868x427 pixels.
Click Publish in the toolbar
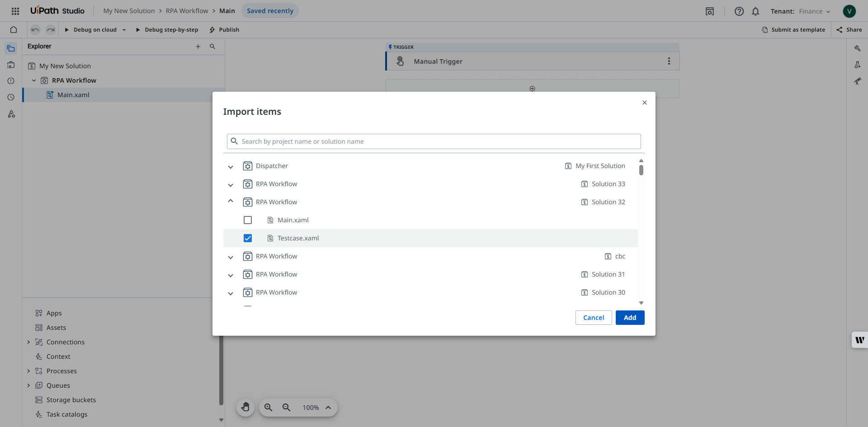click(x=224, y=30)
